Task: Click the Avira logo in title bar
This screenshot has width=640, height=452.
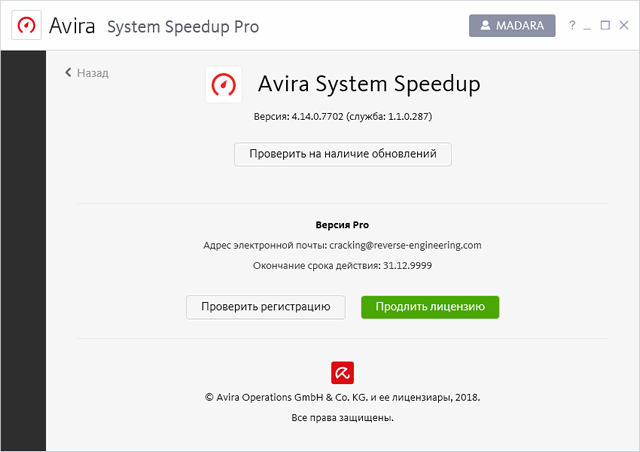Action: point(26,25)
